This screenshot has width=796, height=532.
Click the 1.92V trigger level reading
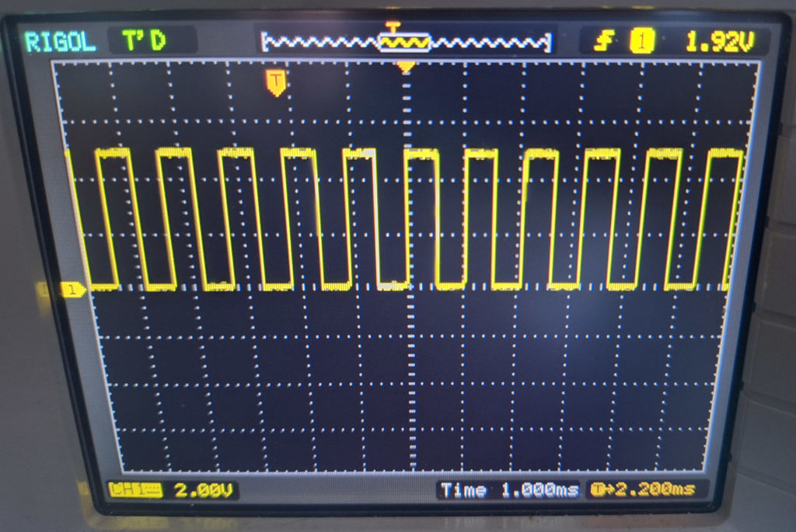pos(720,42)
